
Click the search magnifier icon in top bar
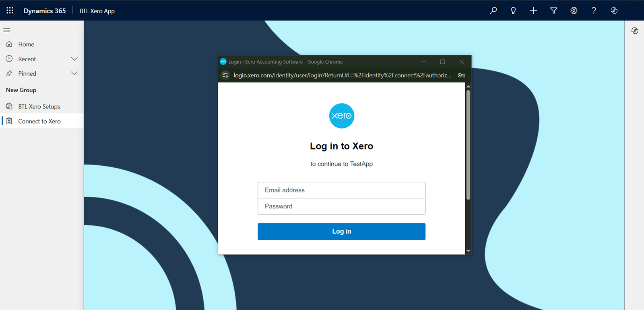point(493,10)
